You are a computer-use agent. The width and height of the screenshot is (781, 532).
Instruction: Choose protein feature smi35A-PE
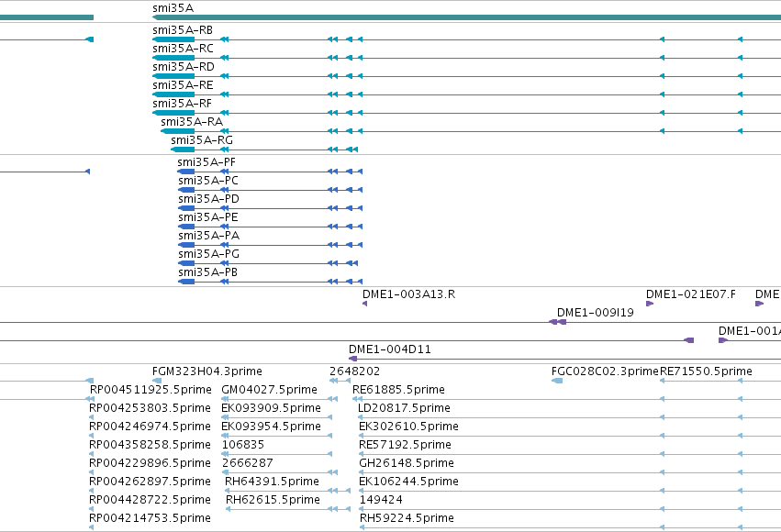[208, 217]
